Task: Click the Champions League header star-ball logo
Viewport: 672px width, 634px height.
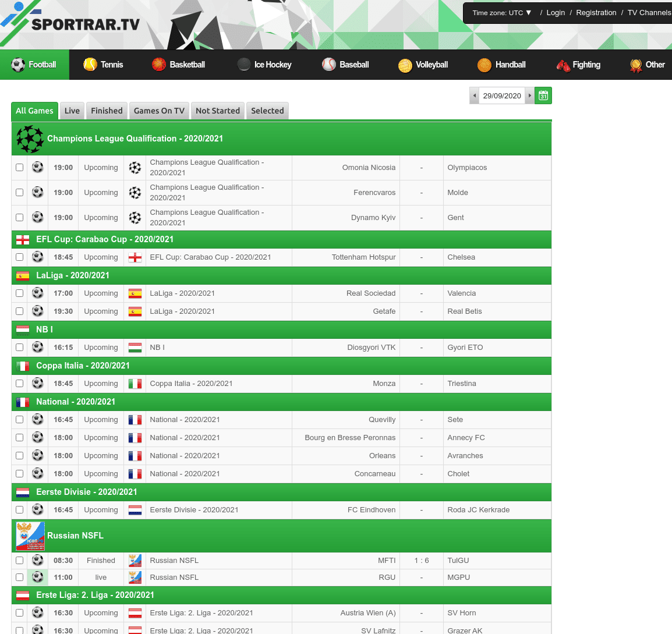Action: pyautogui.click(x=30, y=139)
